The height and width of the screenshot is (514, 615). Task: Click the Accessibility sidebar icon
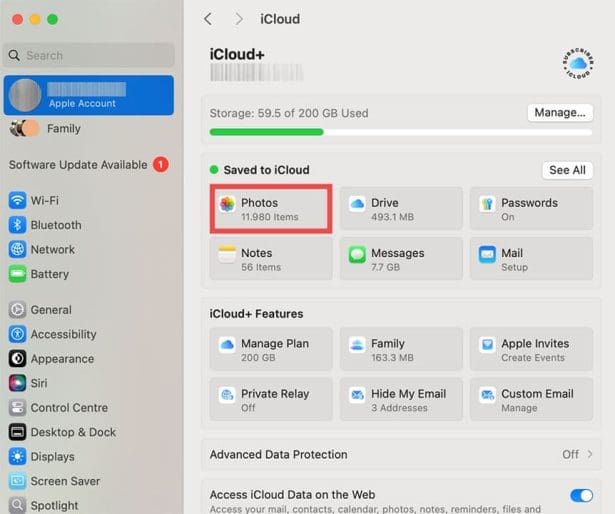[17, 334]
